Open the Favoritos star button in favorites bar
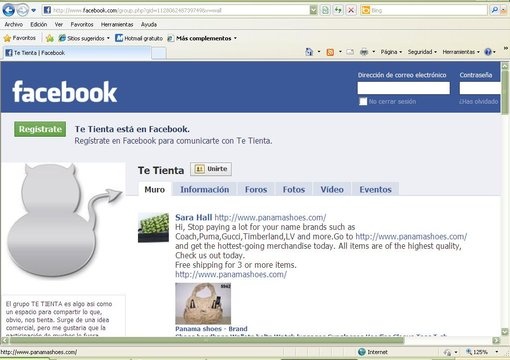This screenshot has width=510, height=360. (x=19, y=38)
